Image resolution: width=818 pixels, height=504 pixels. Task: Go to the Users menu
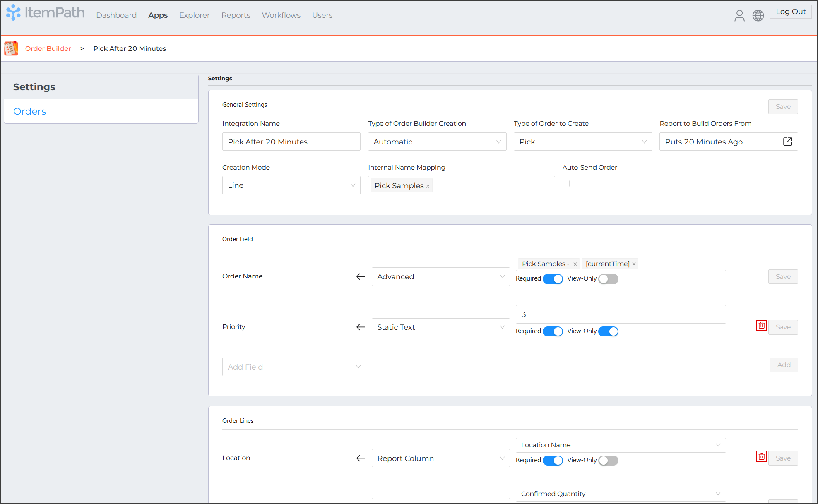[x=322, y=15]
